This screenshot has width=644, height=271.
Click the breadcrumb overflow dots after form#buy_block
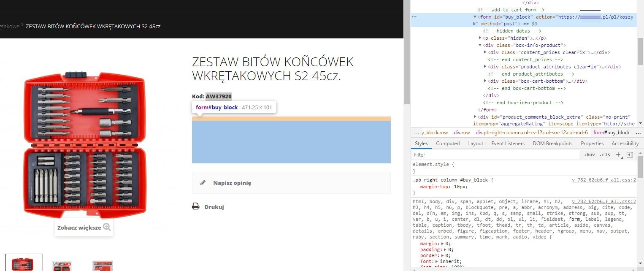click(x=638, y=132)
